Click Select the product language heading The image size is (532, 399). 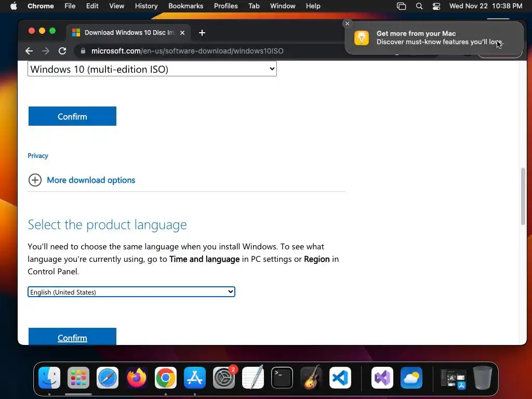[x=107, y=224]
